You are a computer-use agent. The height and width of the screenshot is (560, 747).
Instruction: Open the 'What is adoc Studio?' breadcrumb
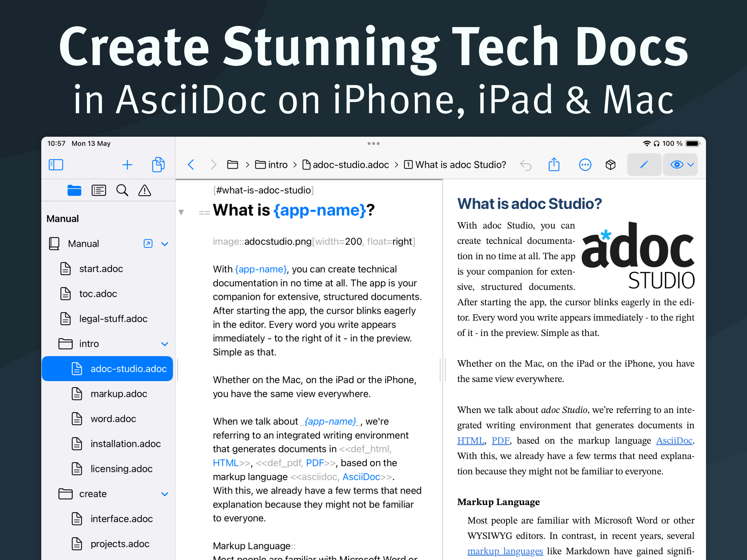click(455, 165)
